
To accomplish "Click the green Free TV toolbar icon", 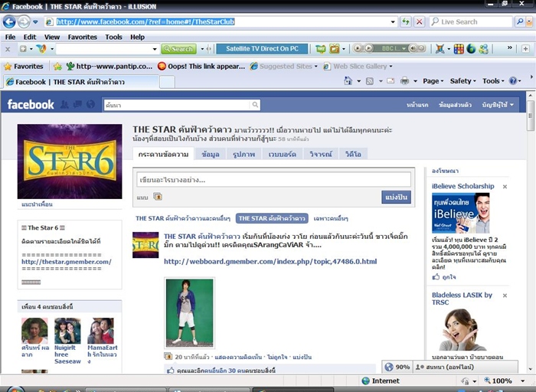I will tap(320, 49).
